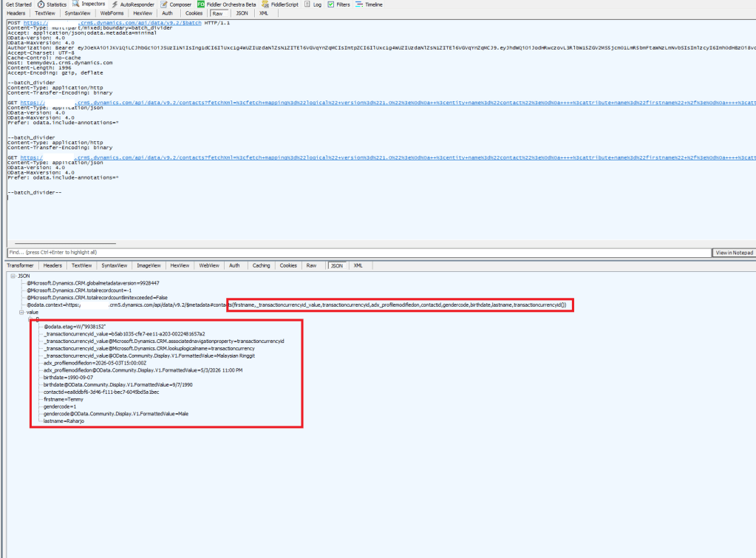Open Fiddler Orchestra Beta FO icon
The width and height of the screenshot is (756, 558).
click(201, 4)
